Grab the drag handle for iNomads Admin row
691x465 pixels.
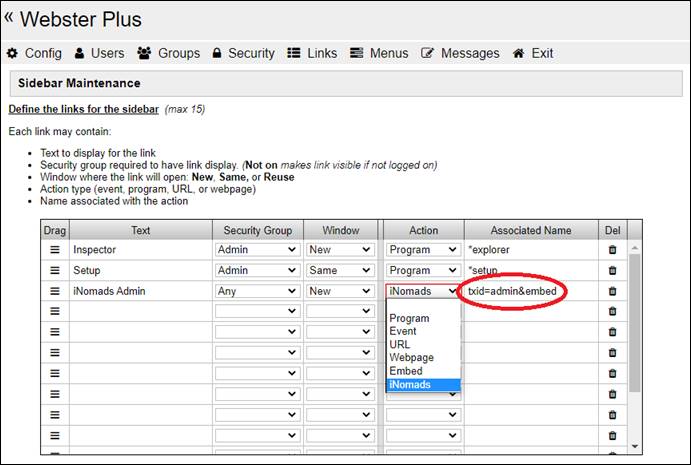[x=55, y=291]
